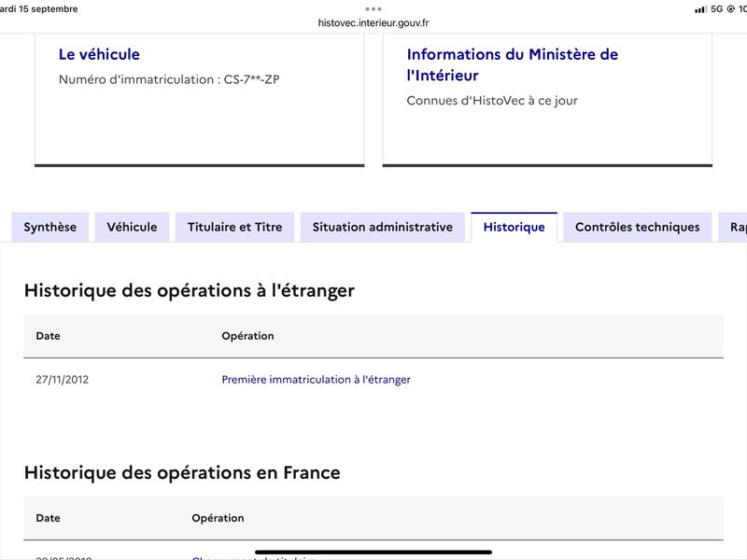Click the 27/11/2012 date cell
This screenshot has height=560, width=747.
[62, 380]
